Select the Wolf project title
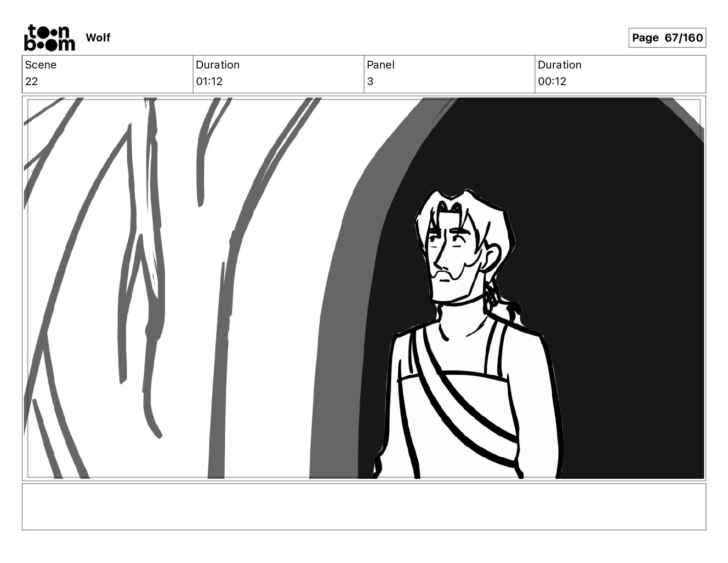Viewport: 728px width, 563px height. (x=98, y=38)
